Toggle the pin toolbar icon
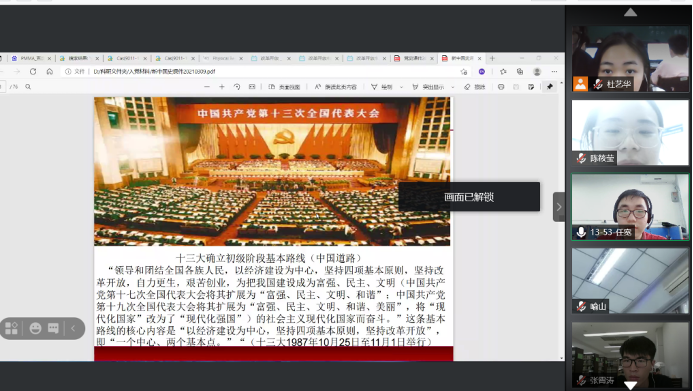 pos(550,87)
